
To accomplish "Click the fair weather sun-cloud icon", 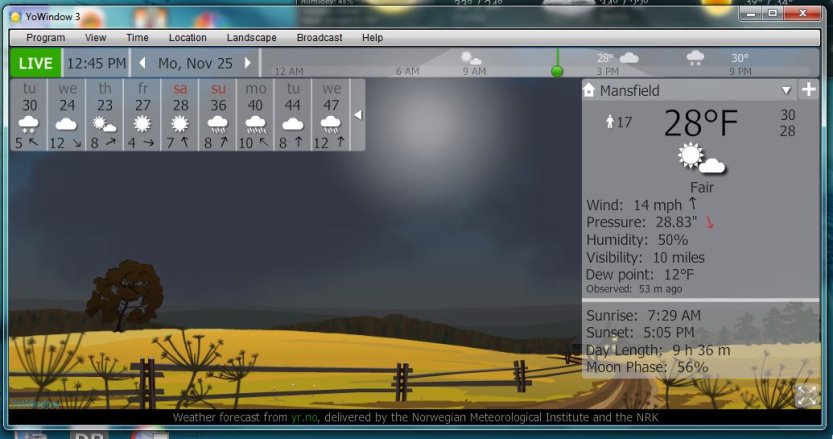I will point(700,160).
